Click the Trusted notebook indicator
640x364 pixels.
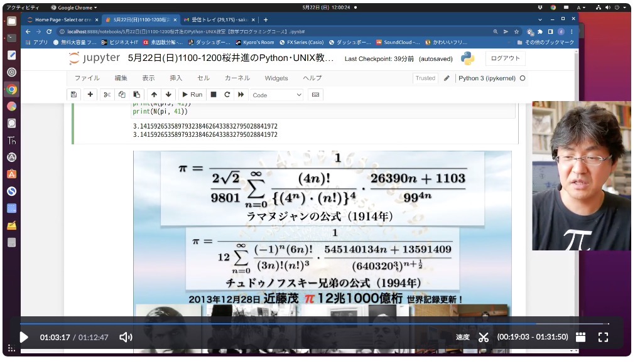coord(425,78)
